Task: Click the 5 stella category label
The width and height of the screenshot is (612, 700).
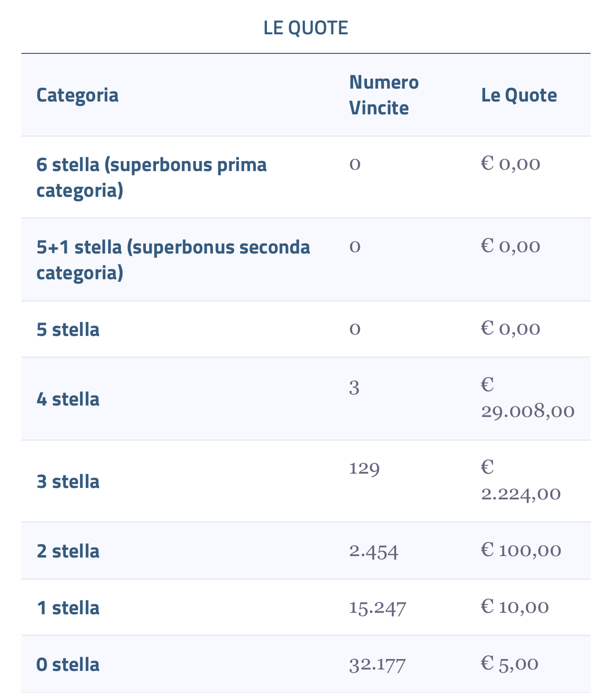Action: [68, 329]
